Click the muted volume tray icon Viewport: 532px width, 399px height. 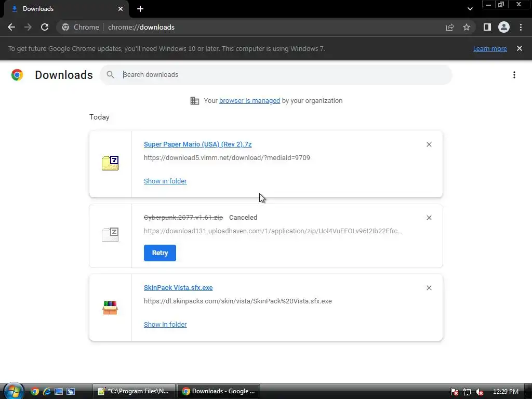click(x=480, y=392)
